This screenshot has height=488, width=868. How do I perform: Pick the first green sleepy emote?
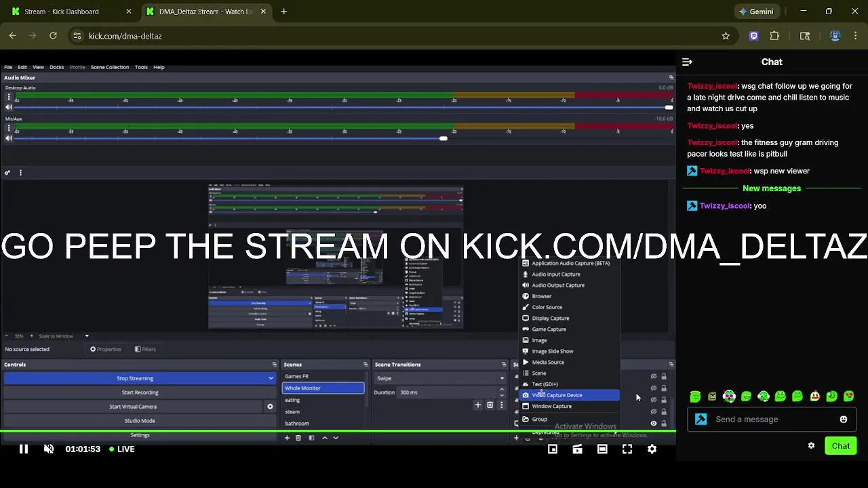click(695, 396)
